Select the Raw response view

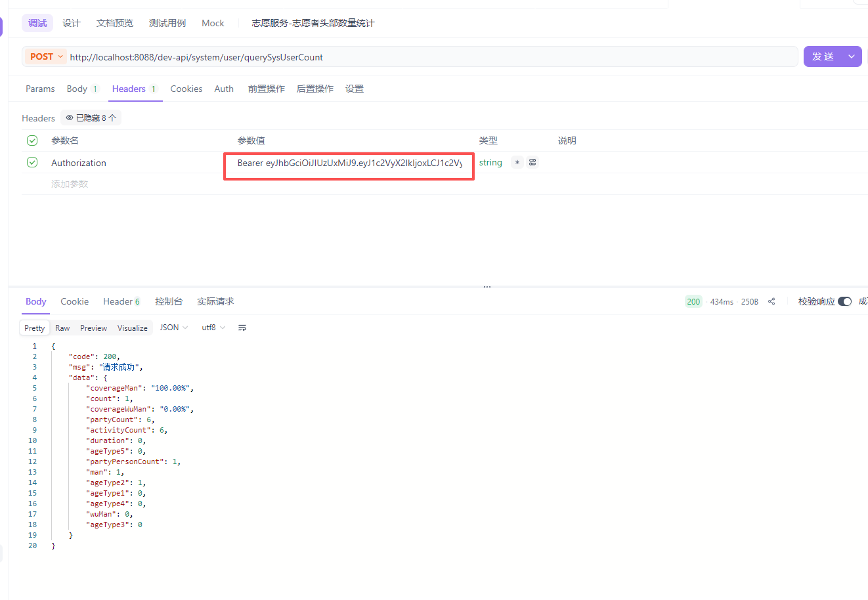pyautogui.click(x=62, y=328)
